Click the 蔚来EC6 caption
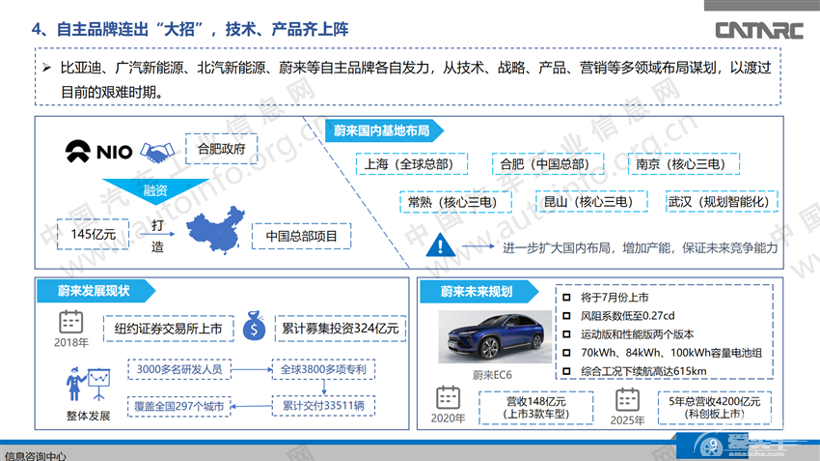 492,375
